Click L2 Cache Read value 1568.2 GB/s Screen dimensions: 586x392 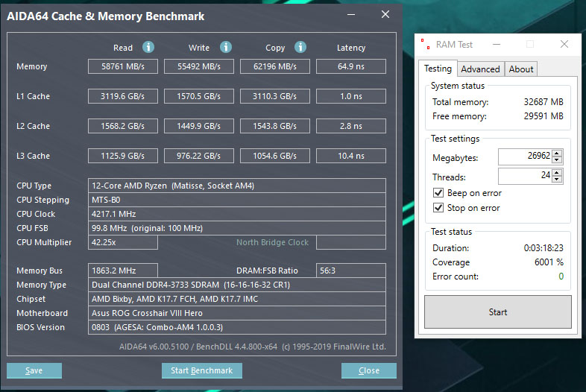pyautogui.click(x=123, y=126)
